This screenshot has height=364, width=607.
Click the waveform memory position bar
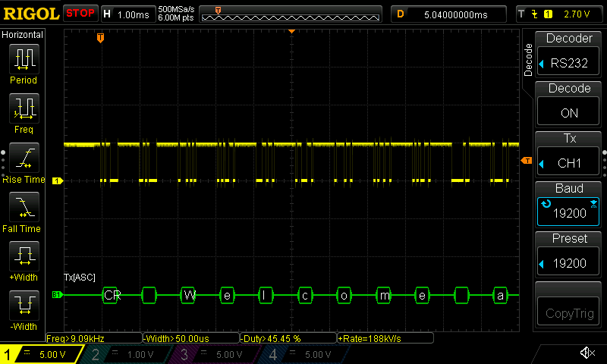click(292, 14)
